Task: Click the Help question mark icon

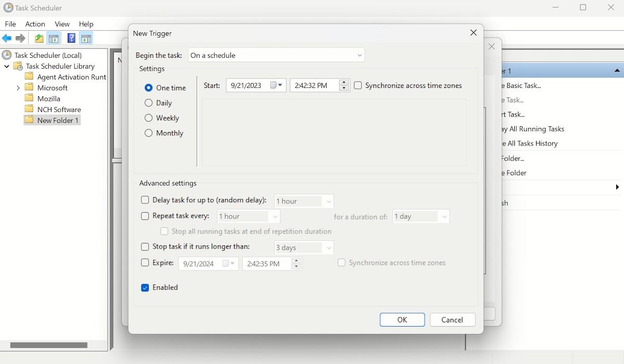Action: (x=71, y=37)
